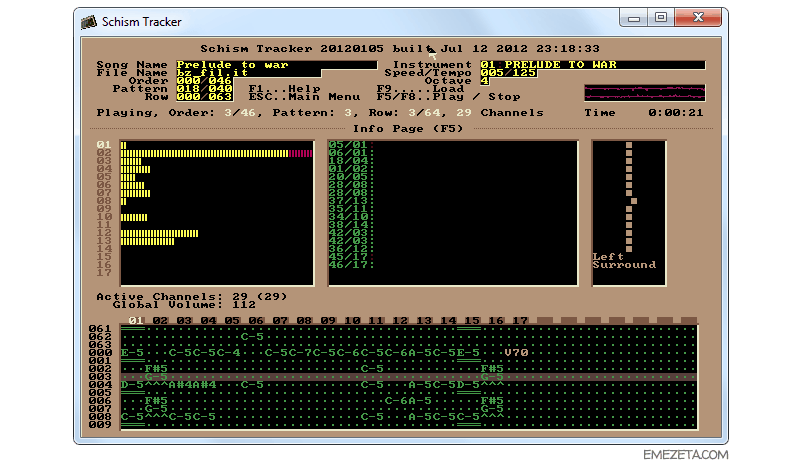Click sample entry 05/01 in the info list
Screen dimensions: 800x468
348,145
